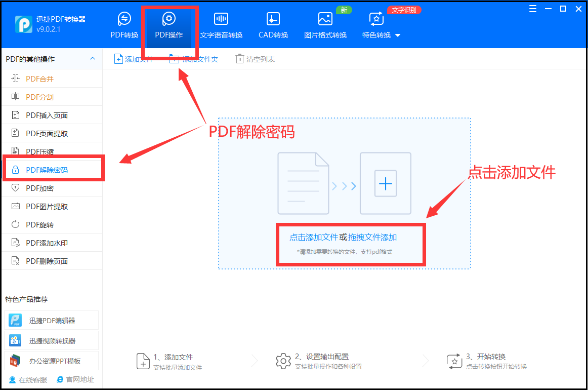
Task: Click the PDF插入页面 icon
Action: pyautogui.click(x=15, y=115)
